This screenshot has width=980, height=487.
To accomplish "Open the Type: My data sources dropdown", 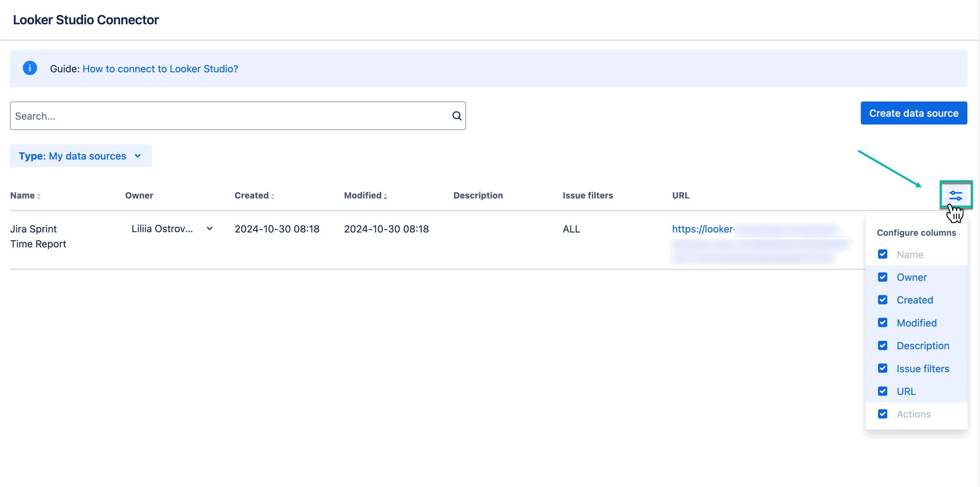I will [81, 156].
